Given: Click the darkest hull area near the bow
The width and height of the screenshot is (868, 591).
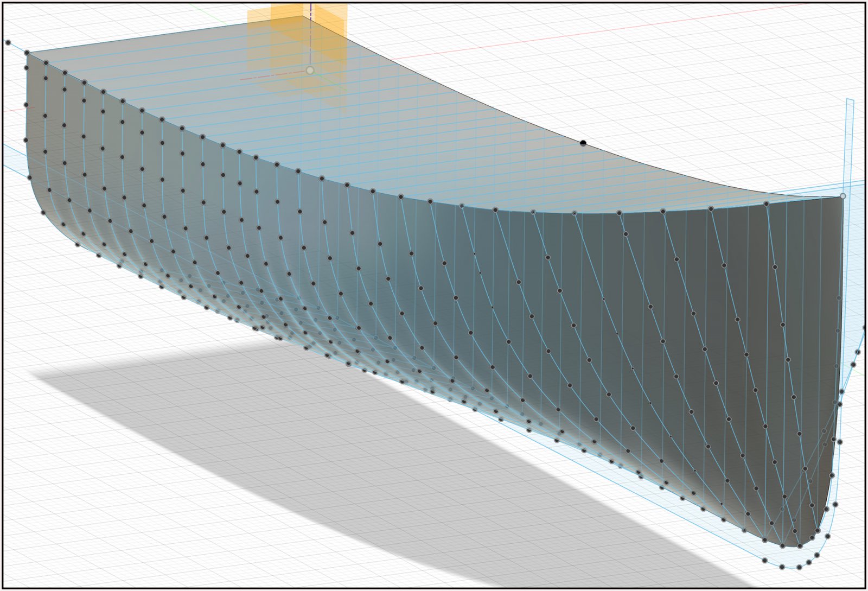Looking at the screenshot, I should [x=803, y=380].
